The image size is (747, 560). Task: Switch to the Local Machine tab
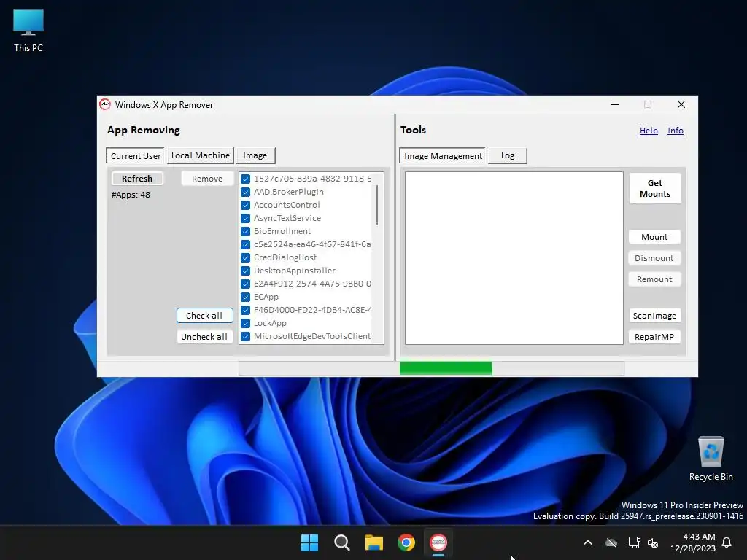(x=201, y=155)
